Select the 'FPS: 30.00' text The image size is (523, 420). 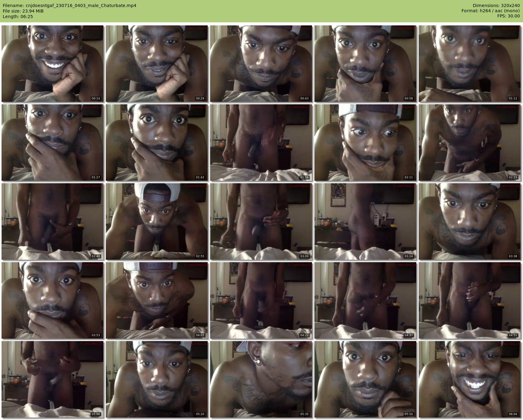pos(509,17)
